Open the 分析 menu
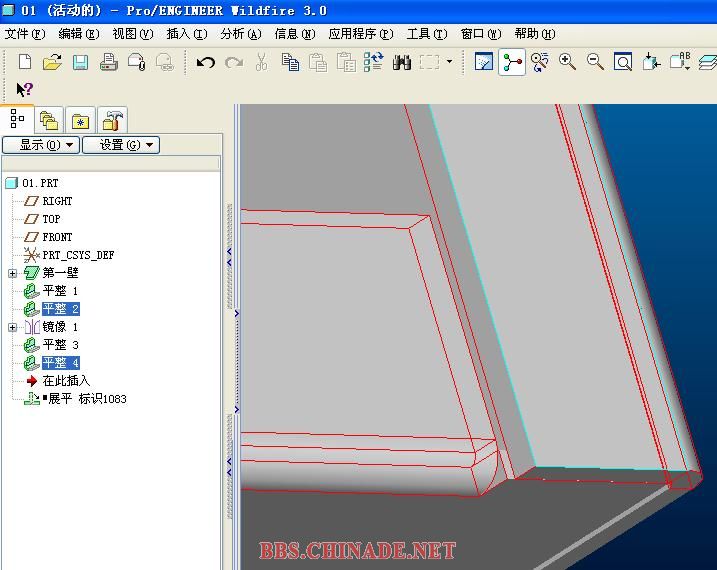This screenshot has width=717, height=570. point(240,34)
